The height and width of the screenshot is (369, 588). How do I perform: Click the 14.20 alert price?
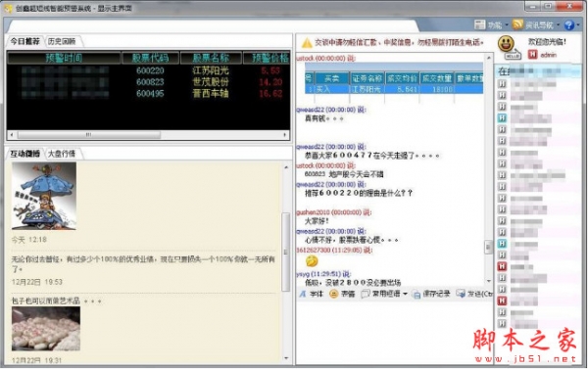pos(270,82)
